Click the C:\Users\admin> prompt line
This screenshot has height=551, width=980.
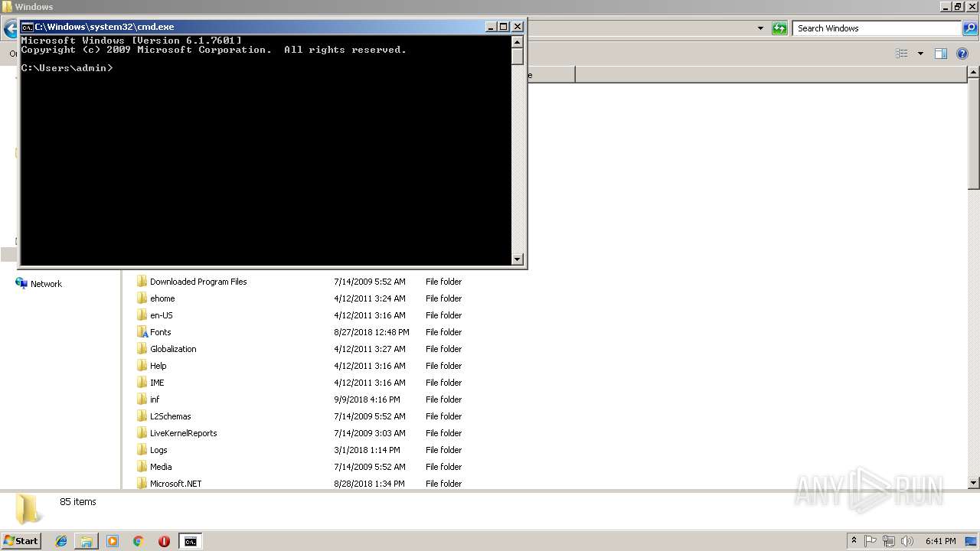[x=67, y=68]
